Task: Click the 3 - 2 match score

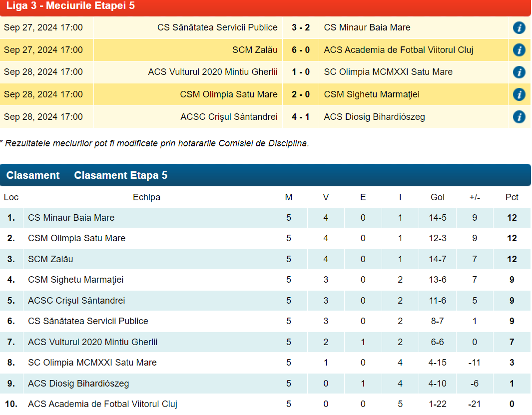Action: pyautogui.click(x=301, y=27)
